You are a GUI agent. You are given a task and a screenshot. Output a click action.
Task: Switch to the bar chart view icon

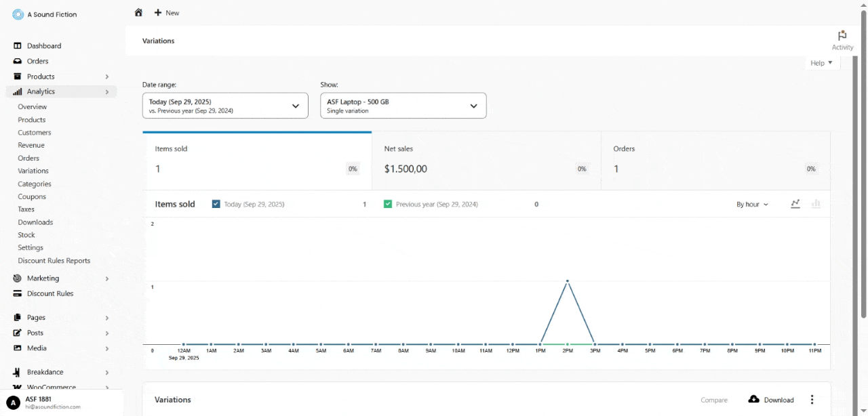[816, 203]
